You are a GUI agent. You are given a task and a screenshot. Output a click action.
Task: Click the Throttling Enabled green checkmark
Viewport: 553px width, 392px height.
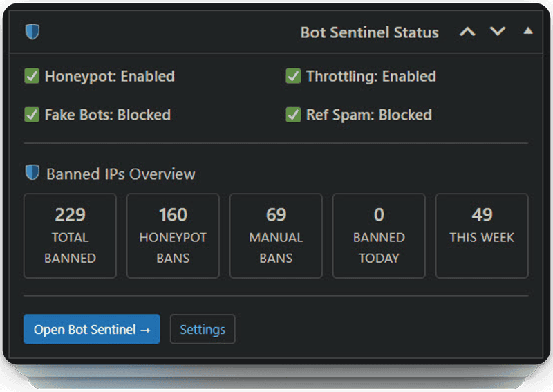pyautogui.click(x=293, y=76)
